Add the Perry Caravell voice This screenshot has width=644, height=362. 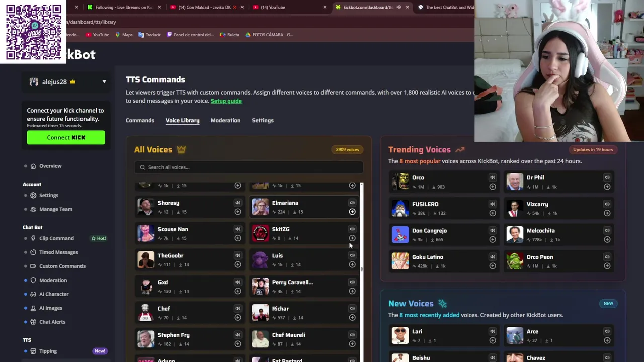point(352,291)
